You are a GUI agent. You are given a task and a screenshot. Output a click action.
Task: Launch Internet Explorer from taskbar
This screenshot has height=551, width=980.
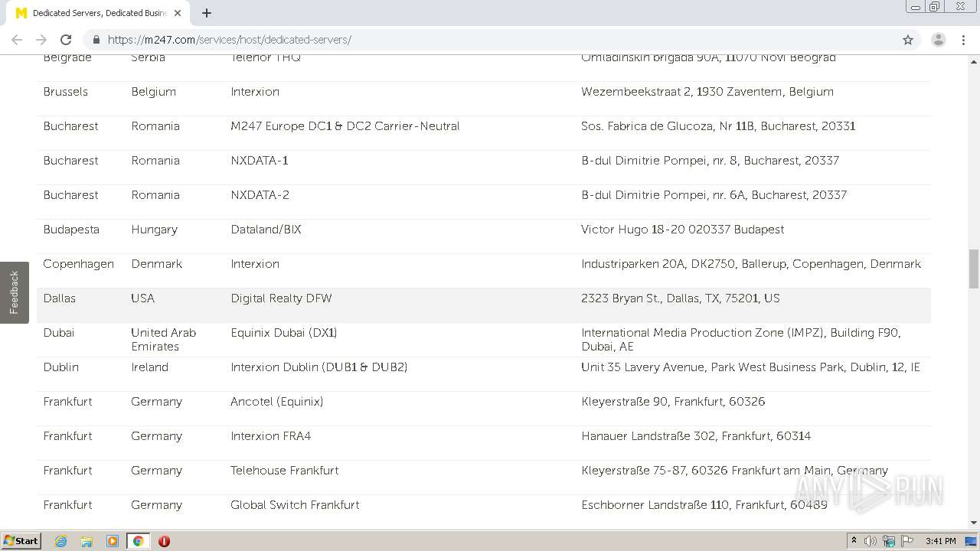(60, 541)
